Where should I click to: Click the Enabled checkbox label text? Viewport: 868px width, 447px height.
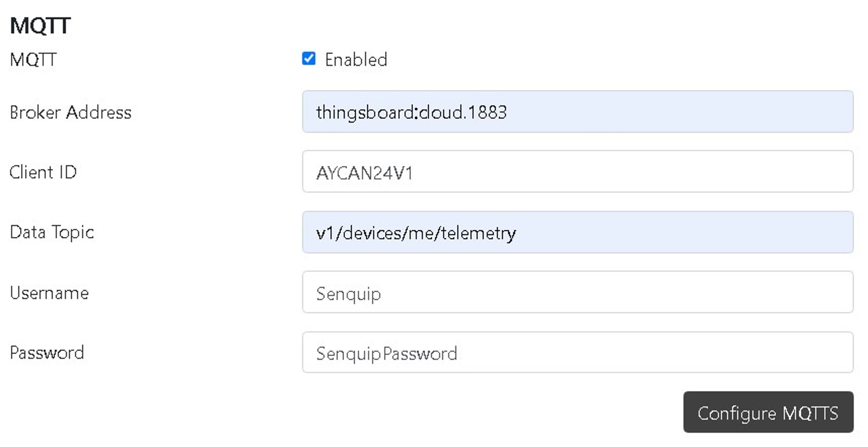pos(356,60)
